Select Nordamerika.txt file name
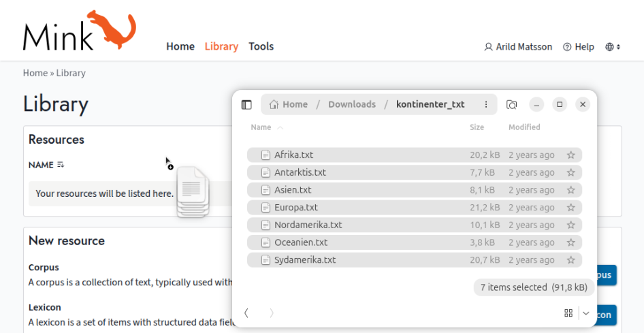The height and width of the screenshot is (333, 644). [308, 225]
